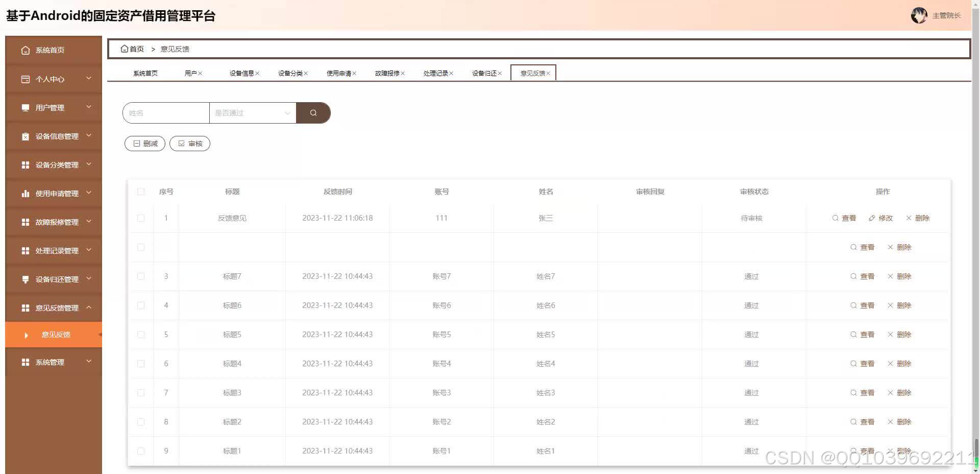Click the 审核 review button
This screenshot has height=474, width=980.
pyautogui.click(x=190, y=144)
